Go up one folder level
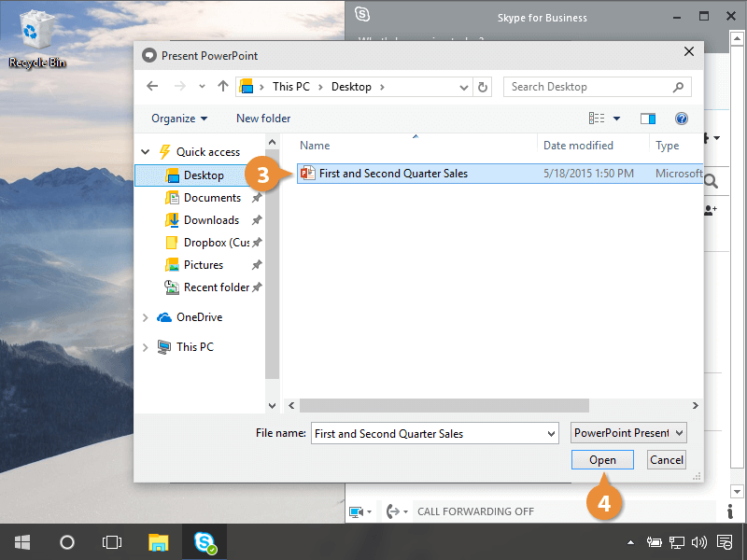This screenshot has height=560, width=747. click(223, 87)
